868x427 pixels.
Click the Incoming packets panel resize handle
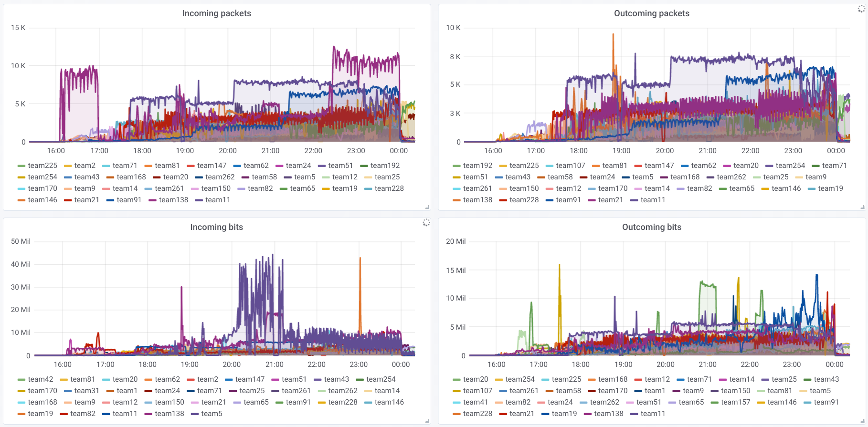[x=427, y=207]
